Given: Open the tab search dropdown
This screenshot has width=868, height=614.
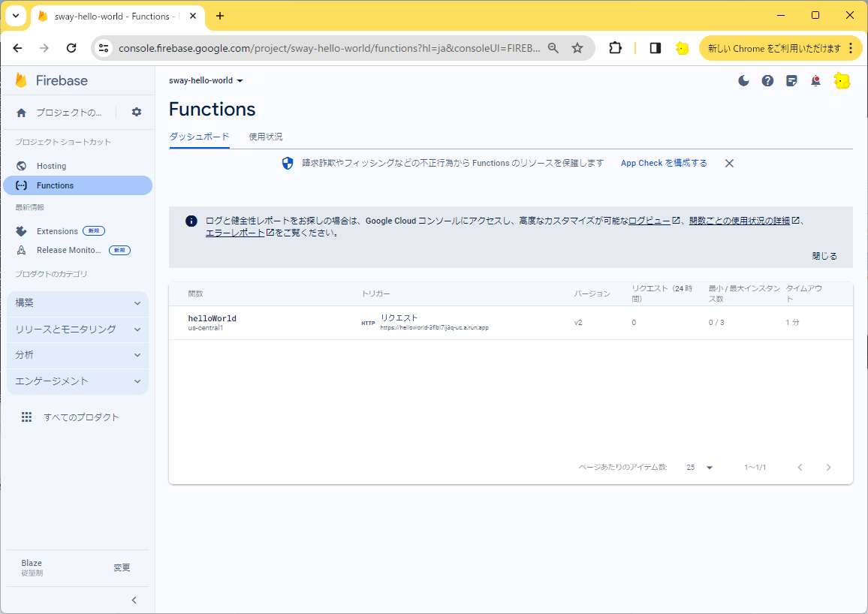Looking at the screenshot, I should 16,16.
